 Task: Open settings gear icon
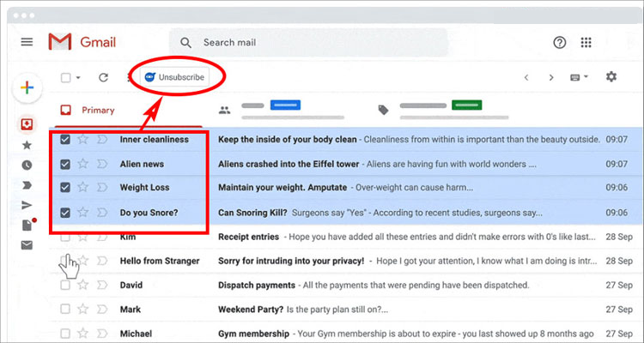(611, 76)
